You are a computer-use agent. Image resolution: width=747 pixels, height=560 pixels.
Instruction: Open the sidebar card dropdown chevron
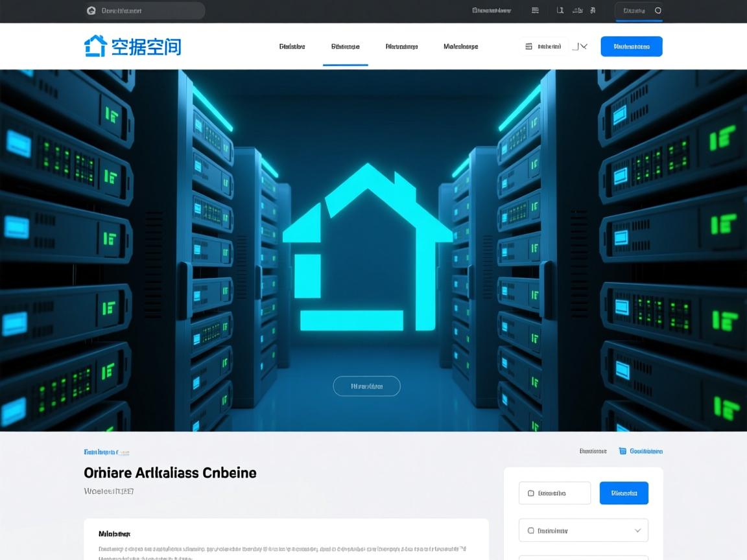pos(637,530)
